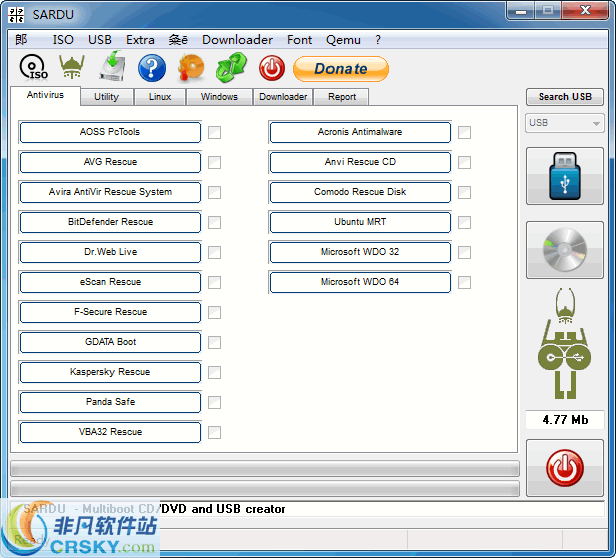Tick the Dr.Web Live checkbox
616x558 pixels.
click(214, 252)
